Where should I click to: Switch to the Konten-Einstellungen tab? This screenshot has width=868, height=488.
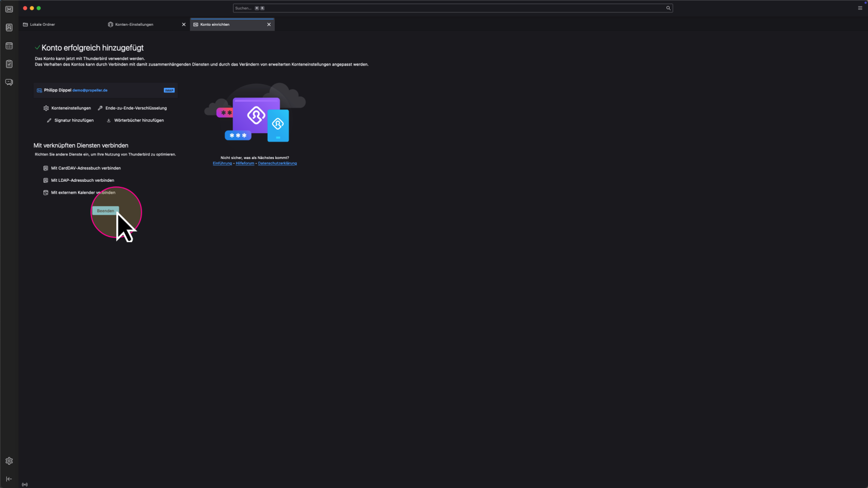pyautogui.click(x=134, y=24)
